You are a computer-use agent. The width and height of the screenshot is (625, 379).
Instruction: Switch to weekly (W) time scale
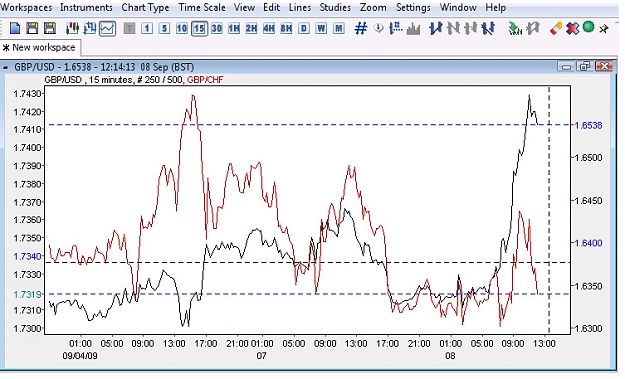click(321, 29)
